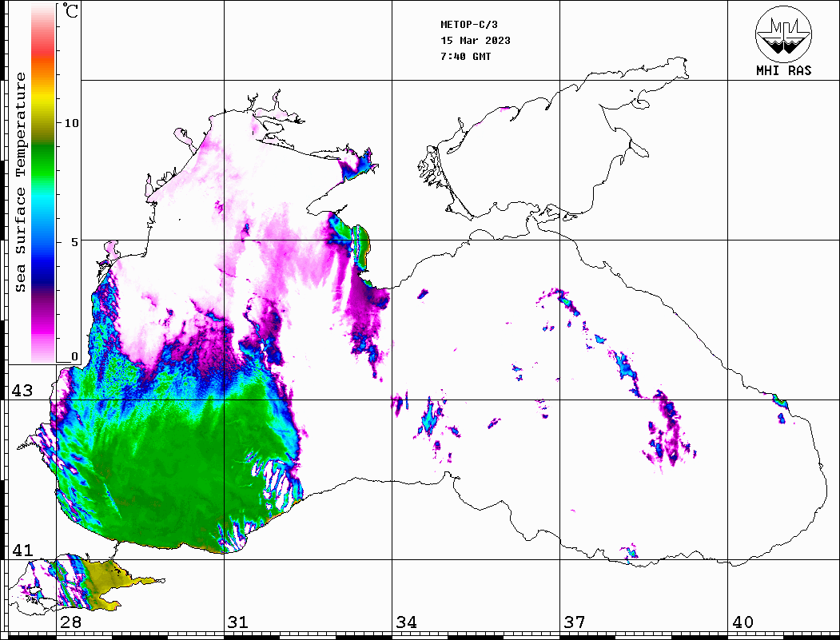Click the MHI RAS logo emblem
The width and height of the screenshot is (840, 640).
click(x=784, y=34)
